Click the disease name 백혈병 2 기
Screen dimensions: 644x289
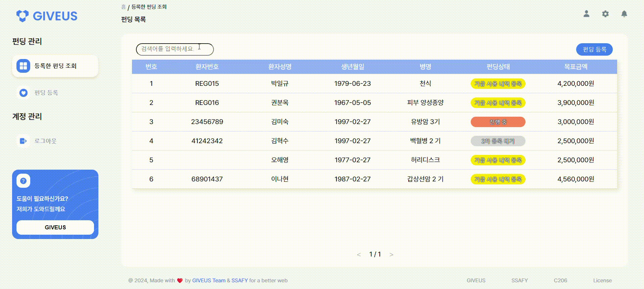(x=425, y=141)
